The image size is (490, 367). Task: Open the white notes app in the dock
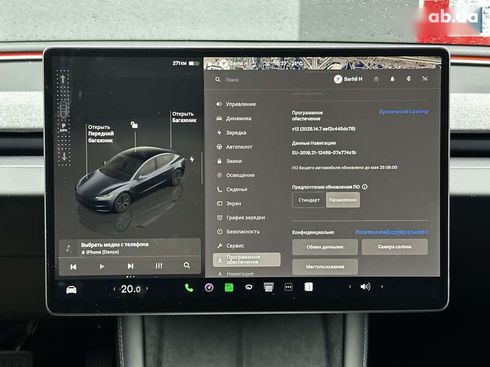[x=309, y=287]
